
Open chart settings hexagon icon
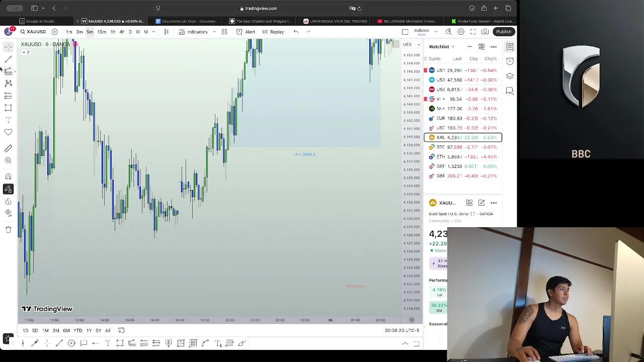[461, 32]
